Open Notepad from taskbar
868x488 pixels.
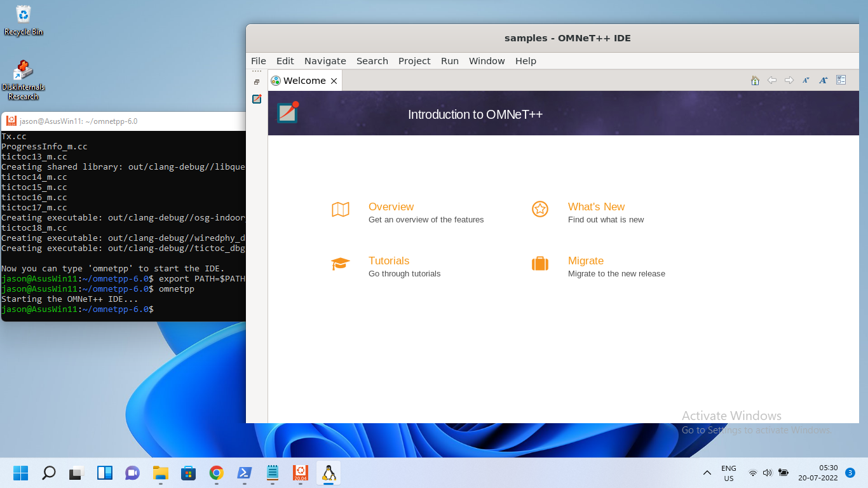(273, 473)
